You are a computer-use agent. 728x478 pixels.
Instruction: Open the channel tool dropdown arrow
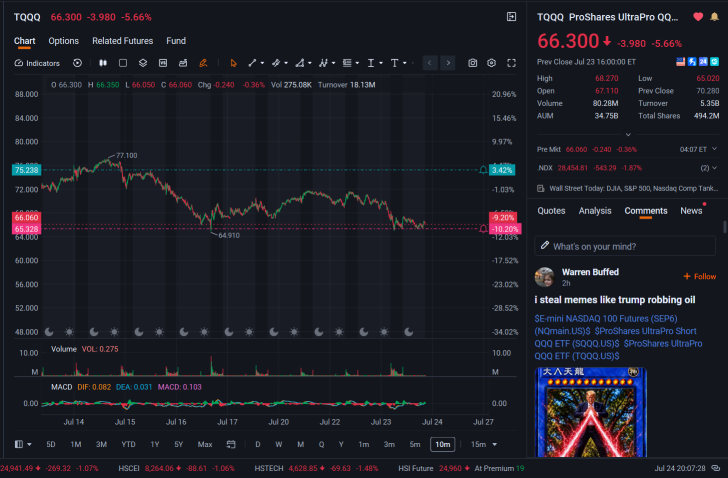(286, 63)
